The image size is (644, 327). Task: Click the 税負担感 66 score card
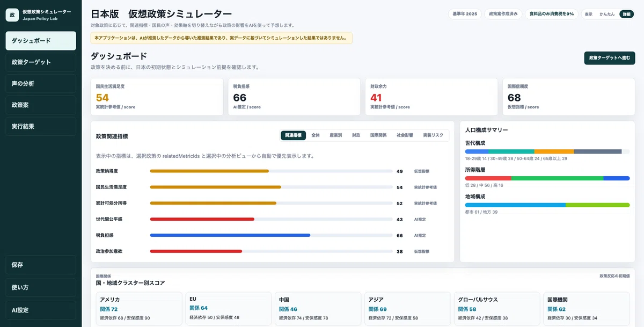click(x=294, y=97)
